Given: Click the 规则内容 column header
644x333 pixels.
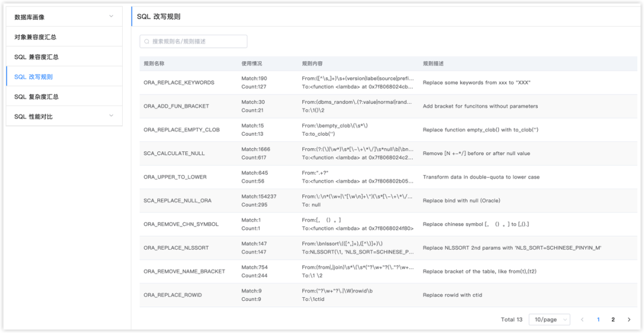Looking at the screenshot, I should 312,64.
